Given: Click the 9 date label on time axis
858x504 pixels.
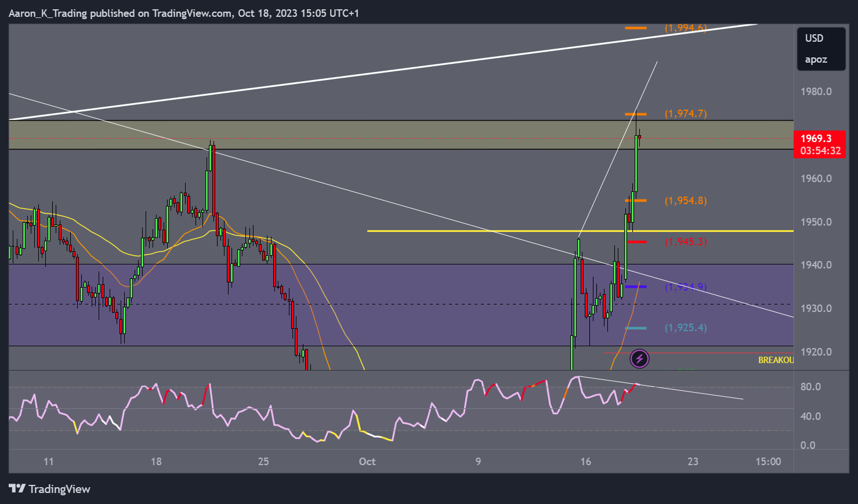Looking at the screenshot, I should point(479,462).
